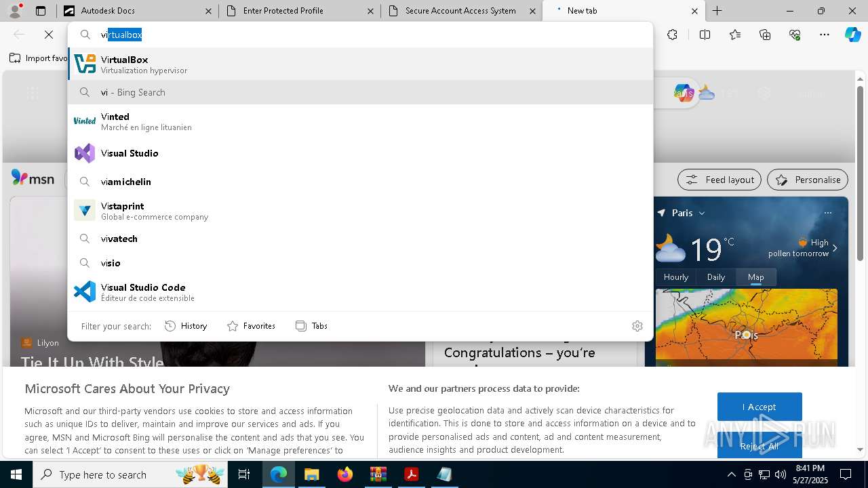Show hidden system tray icons
868x488 pixels.
[731, 474]
